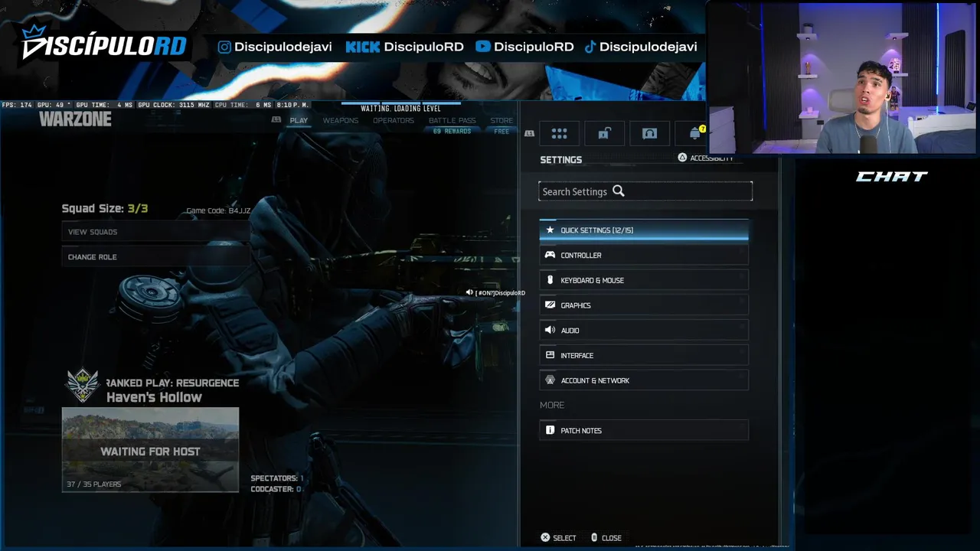This screenshot has width=980, height=551.
Task: Open the Patch Notes entry
Action: click(x=644, y=430)
